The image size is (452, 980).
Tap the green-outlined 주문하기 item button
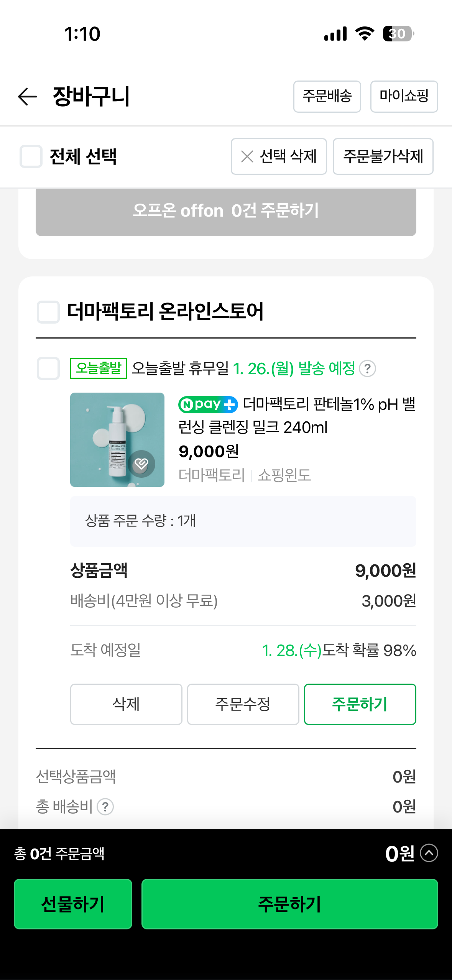[360, 704]
